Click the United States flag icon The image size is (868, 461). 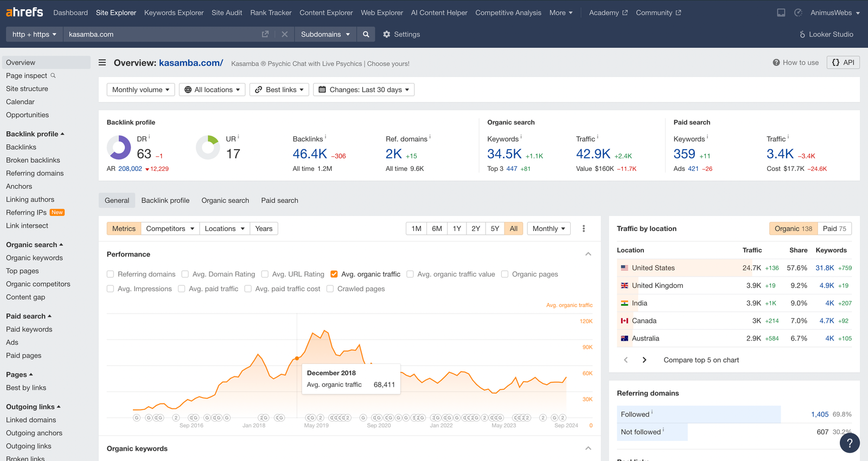[624, 268]
